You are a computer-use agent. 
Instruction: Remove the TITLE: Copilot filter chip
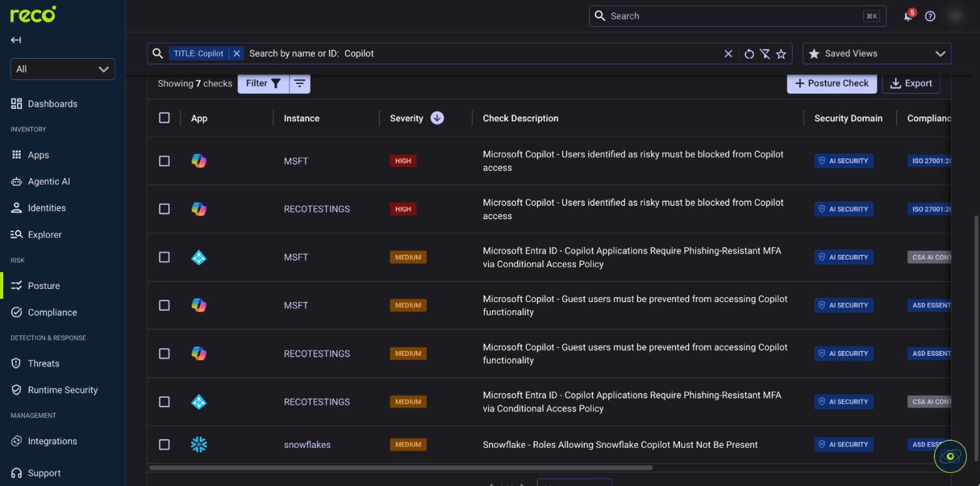pos(237,54)
